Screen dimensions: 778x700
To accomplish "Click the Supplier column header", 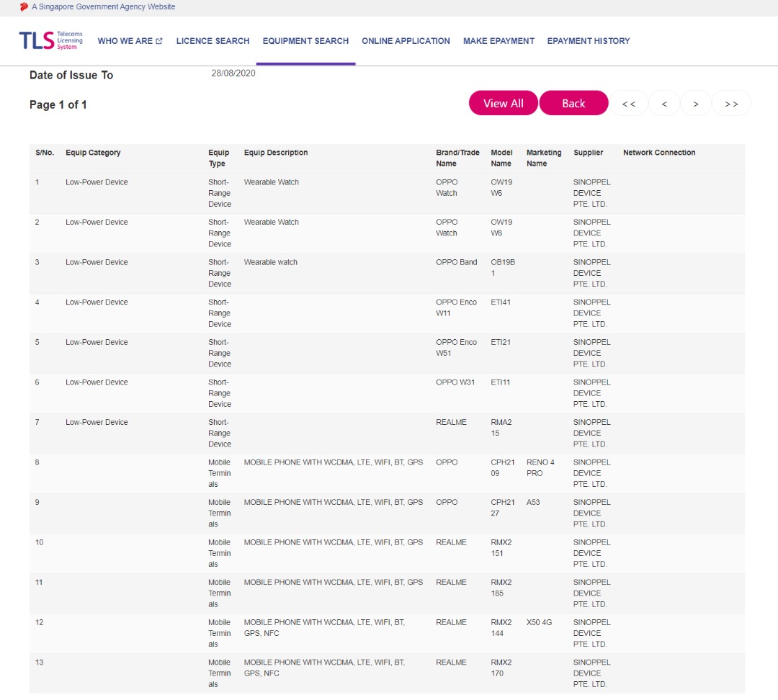I will [x=588, y=153].
